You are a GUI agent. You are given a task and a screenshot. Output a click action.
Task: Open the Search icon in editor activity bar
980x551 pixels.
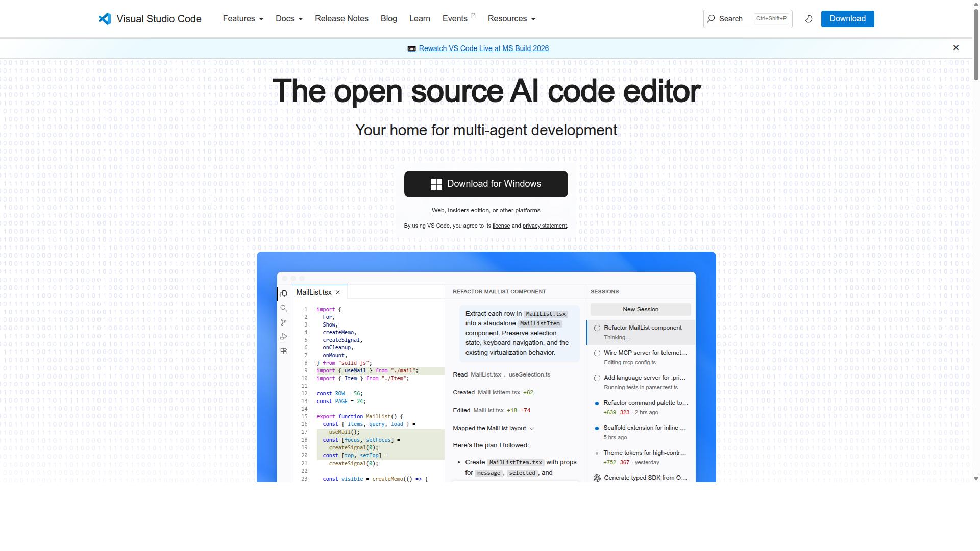pyautogui.click(x=284, y=308)
